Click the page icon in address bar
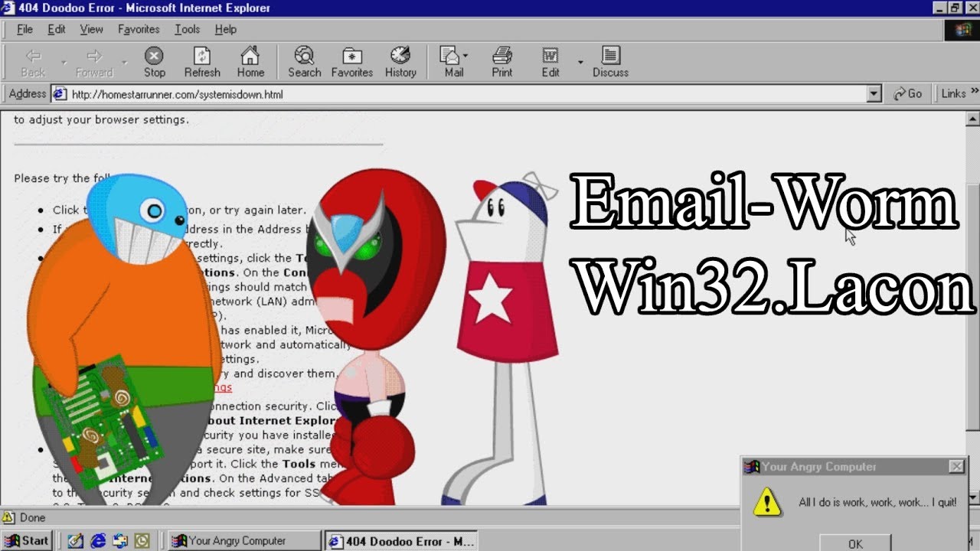This screenshot has height=551, width=980. click(x=59, y=94)
